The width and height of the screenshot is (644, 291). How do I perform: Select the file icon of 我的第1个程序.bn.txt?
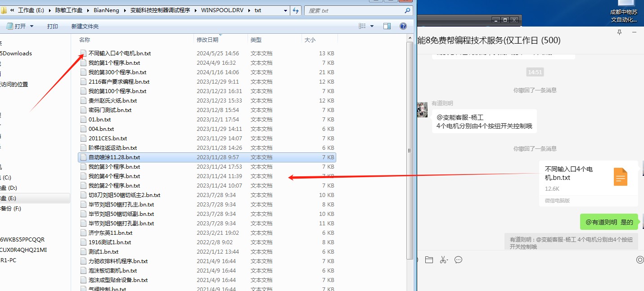83,63
